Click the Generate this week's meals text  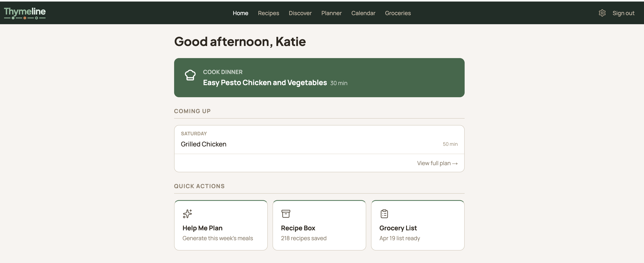tap(217, 238)
